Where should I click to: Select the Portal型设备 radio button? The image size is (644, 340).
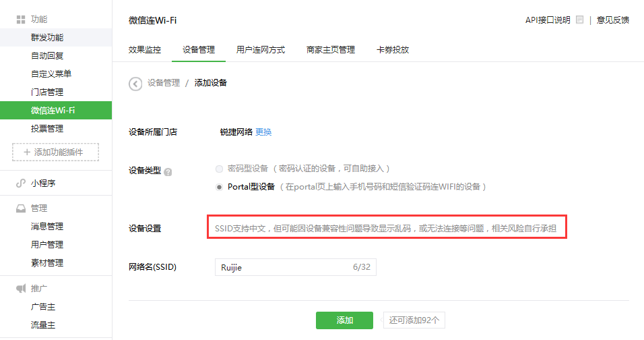pos(220,187)
